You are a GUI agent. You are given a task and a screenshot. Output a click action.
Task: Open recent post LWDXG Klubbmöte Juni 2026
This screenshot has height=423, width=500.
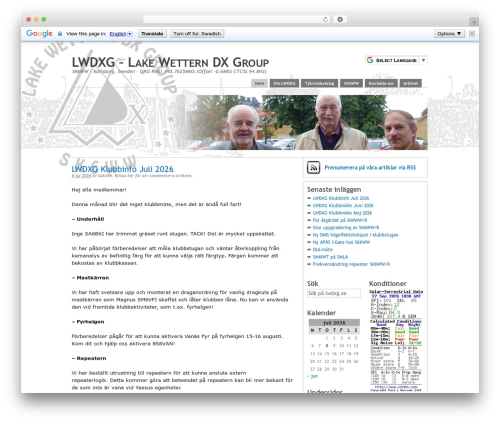(343, 205)
